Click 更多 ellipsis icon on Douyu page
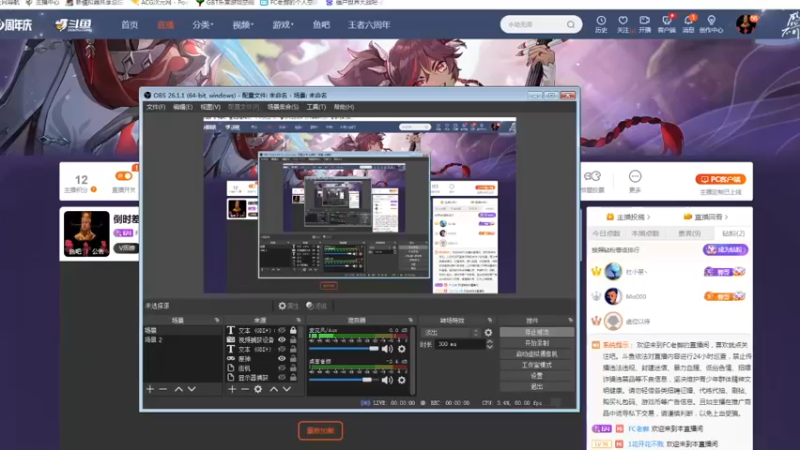Screen dimensions: 800x450 635,177
